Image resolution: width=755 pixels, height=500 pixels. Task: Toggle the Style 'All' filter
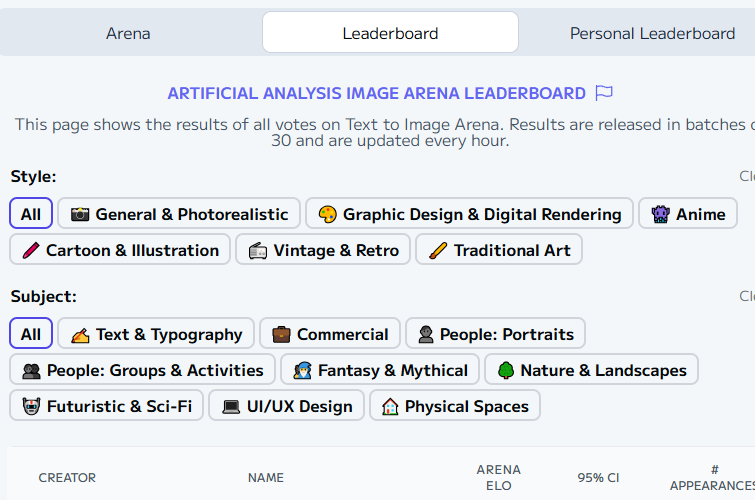pos(31,214)
